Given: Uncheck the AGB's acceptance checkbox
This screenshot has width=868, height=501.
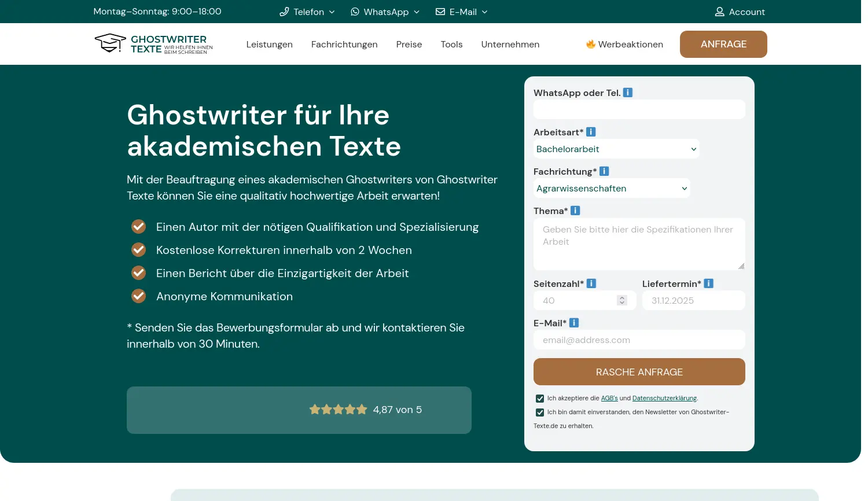Looking at the screenshot, I should (x=539, y=398).
